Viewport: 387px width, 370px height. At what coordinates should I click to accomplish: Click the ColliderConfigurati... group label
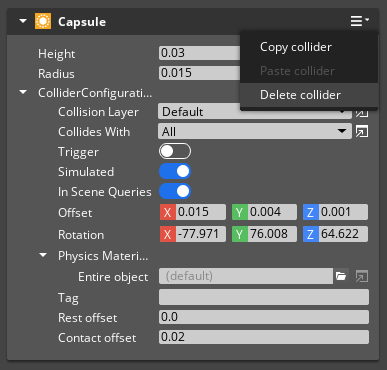pos(95,93)
